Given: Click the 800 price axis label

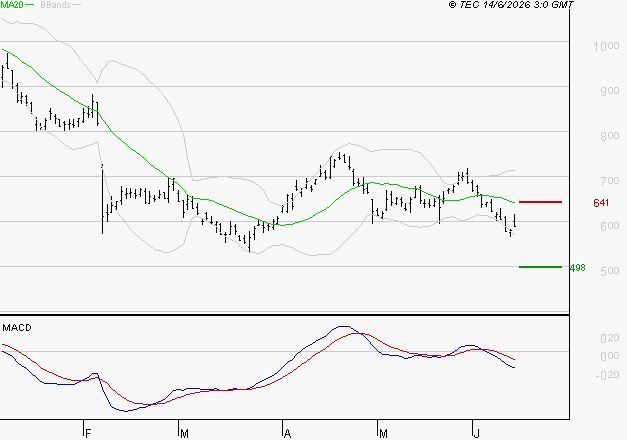Looking at the screenshot, I should click(610, 136).
